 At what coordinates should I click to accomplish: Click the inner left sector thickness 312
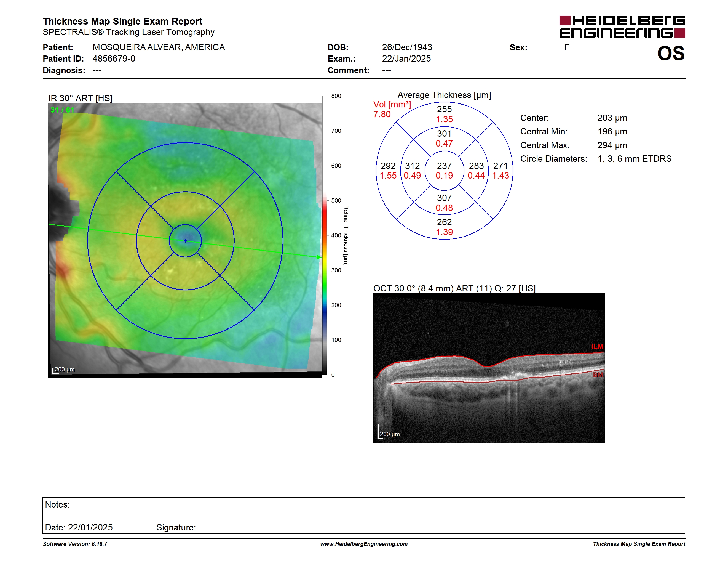tap(412, 166)
